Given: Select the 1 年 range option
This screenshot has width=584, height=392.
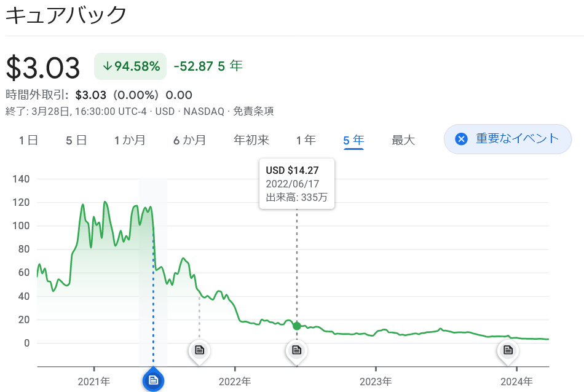Looking at the screenshot, I should pos(306,139).
